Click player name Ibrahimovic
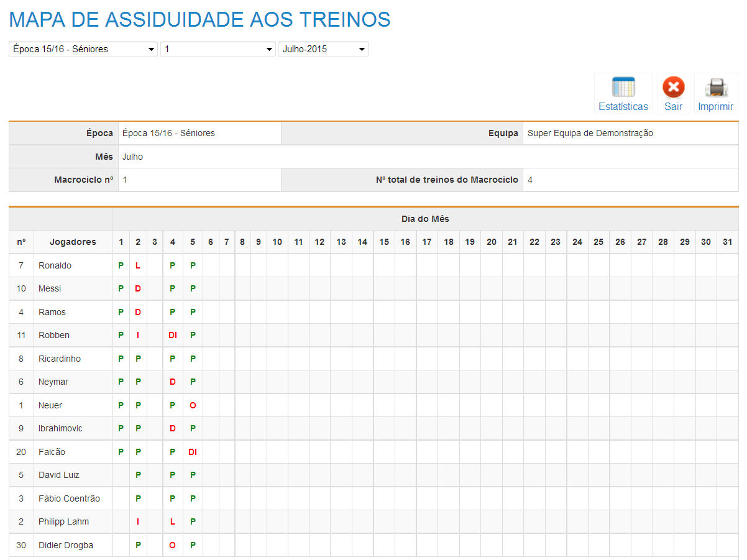Screen dimensions: 747x560 pos(60,429)
